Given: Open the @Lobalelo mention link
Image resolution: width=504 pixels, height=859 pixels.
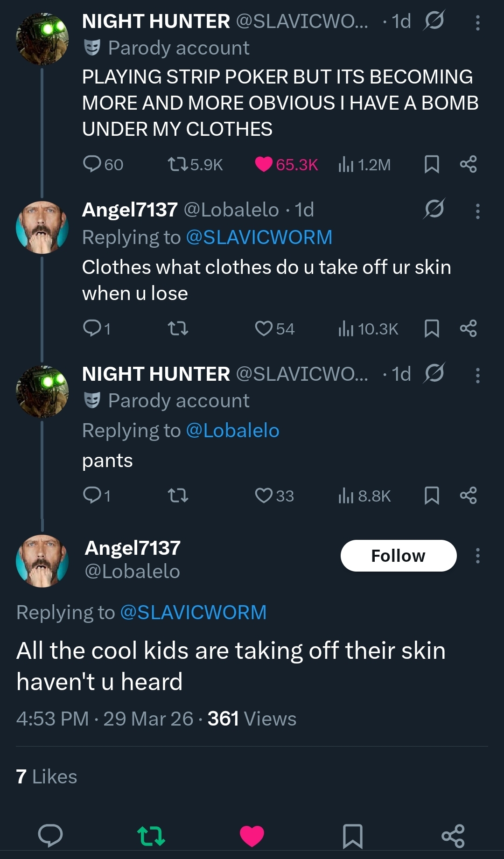Looking at the screenshot, I should coord(232,431).
